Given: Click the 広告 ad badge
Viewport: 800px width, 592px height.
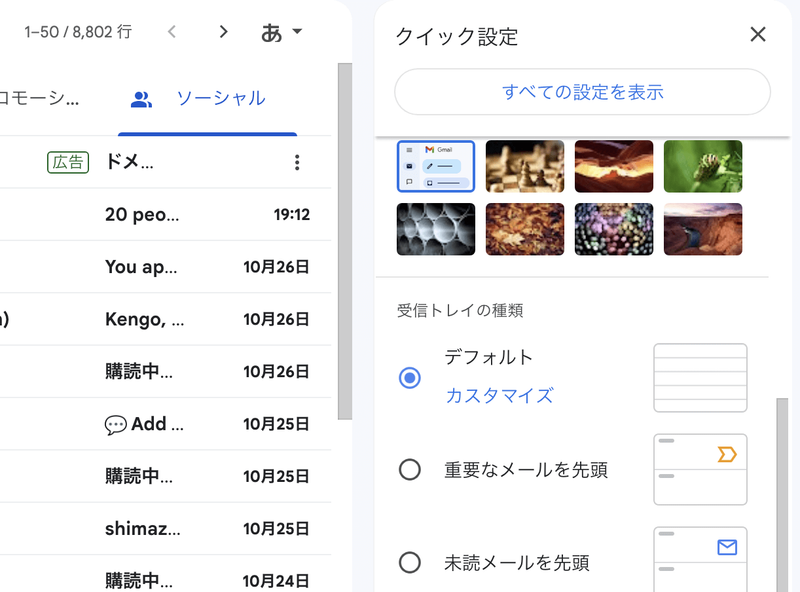Looking at the screenshot, I should pos(68,162).
